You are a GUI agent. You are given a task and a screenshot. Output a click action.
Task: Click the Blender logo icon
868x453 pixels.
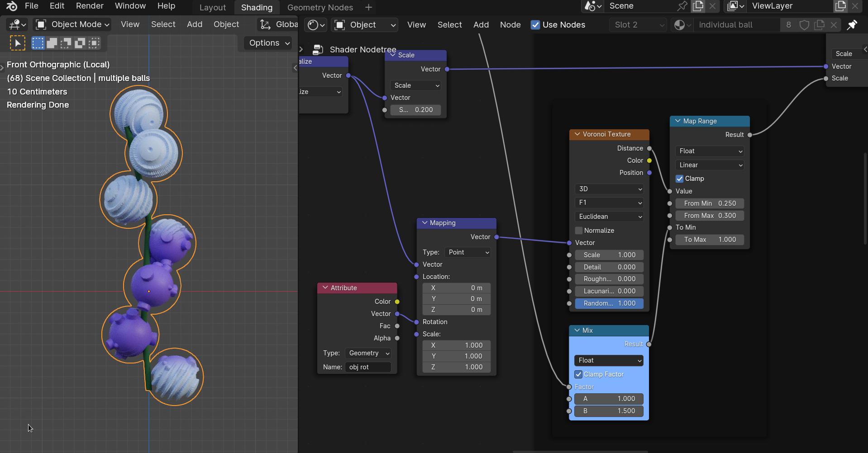(12, 6)
